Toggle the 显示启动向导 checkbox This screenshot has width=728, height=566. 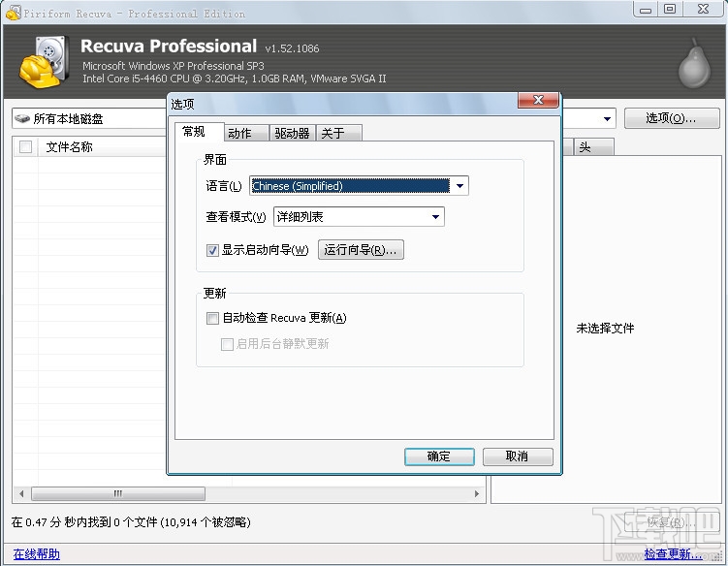point(212,251)
